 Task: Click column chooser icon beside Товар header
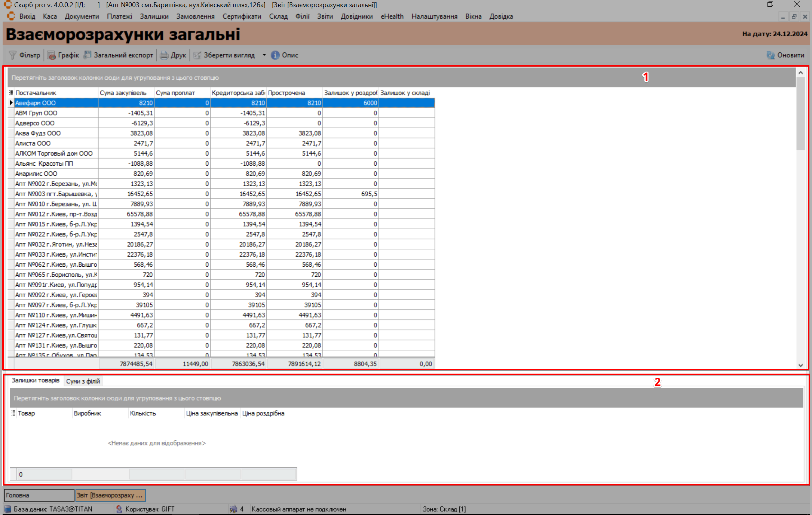click(x=13, y=413)
